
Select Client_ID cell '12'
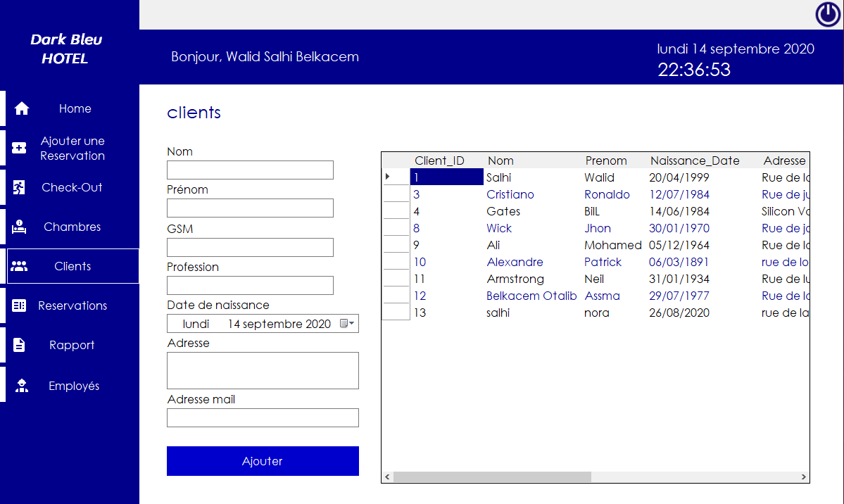[x=420, y=296]
